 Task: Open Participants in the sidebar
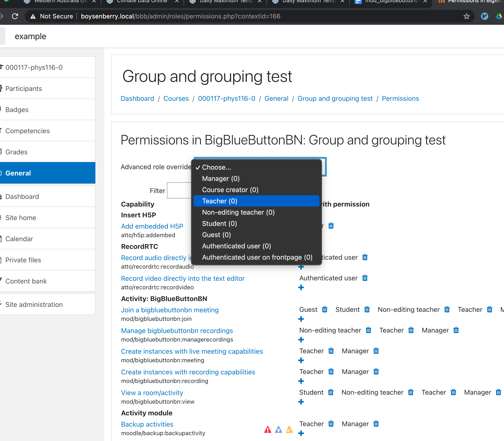pyautogui.click(x=47, y=89)
